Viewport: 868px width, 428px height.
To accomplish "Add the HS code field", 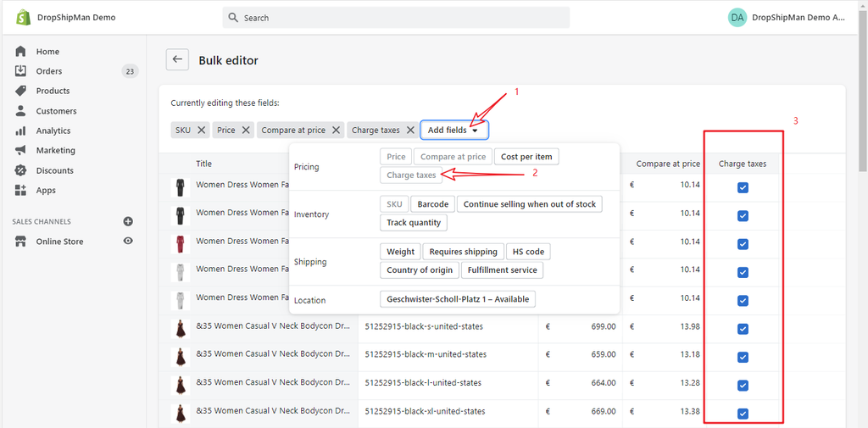I will [x=528, y=252].
